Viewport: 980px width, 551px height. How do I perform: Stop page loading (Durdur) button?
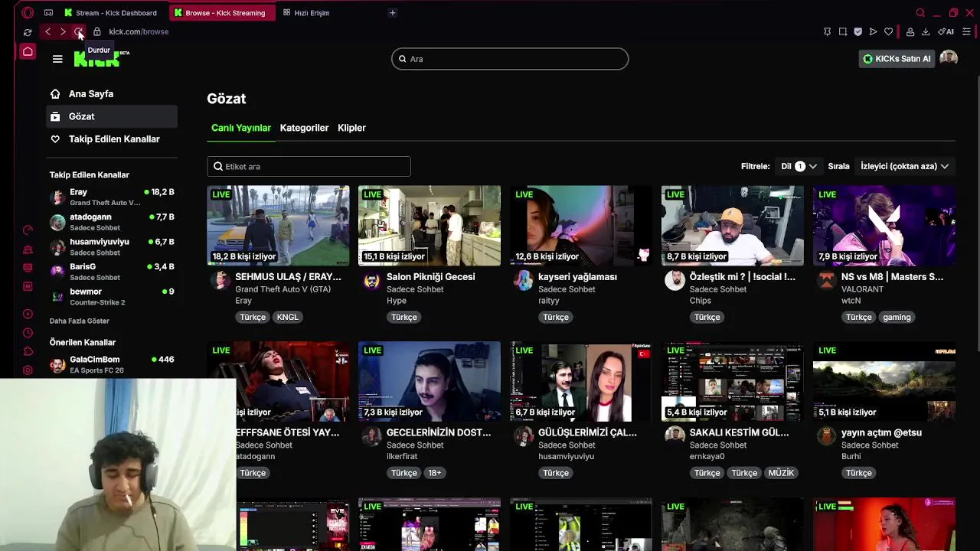tap(78, 32)
